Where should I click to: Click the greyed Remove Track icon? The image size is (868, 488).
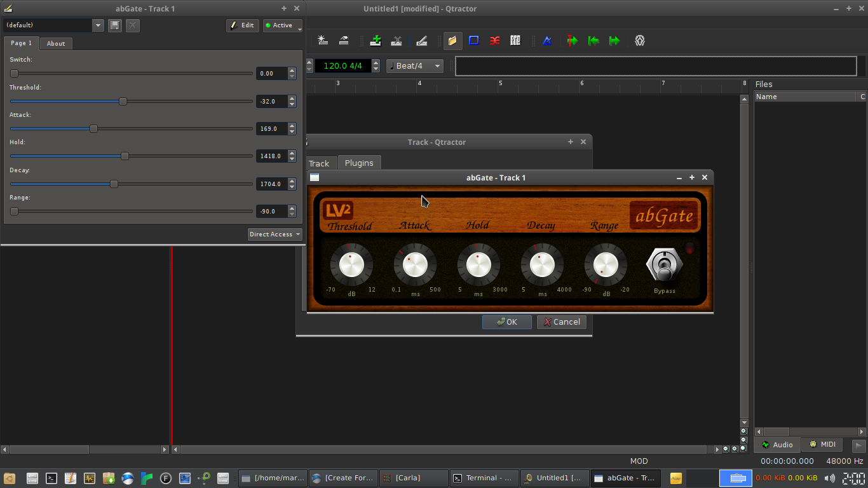pos(397,41)
